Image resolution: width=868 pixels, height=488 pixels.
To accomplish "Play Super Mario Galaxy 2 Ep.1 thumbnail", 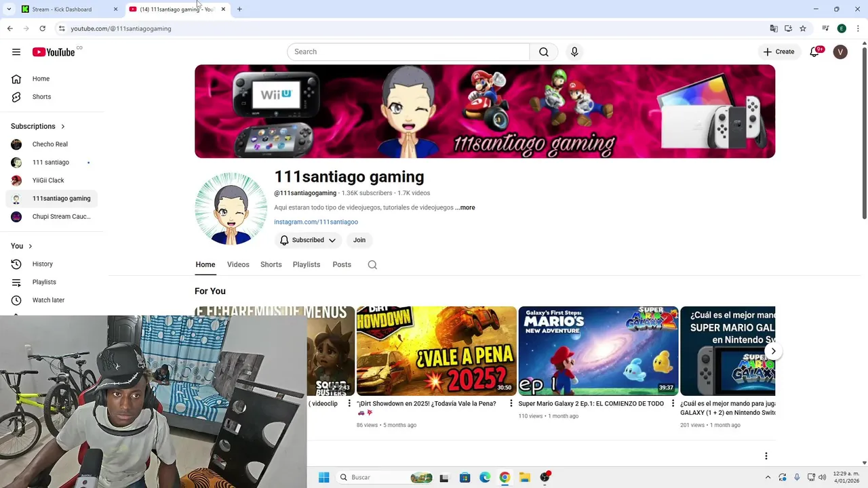I will pyautogui.click(x=598, y=351).
